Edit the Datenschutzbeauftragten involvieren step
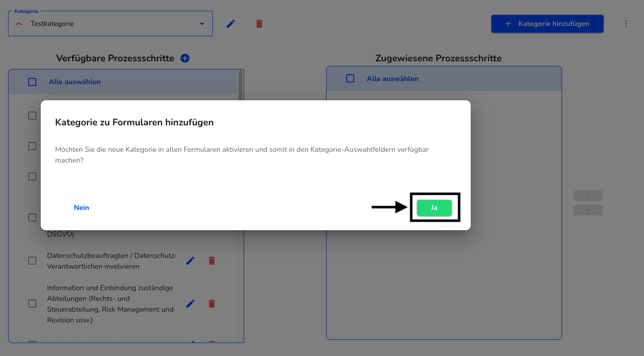The width and height of the screenshot is (644, 356). tap(190, 261)
